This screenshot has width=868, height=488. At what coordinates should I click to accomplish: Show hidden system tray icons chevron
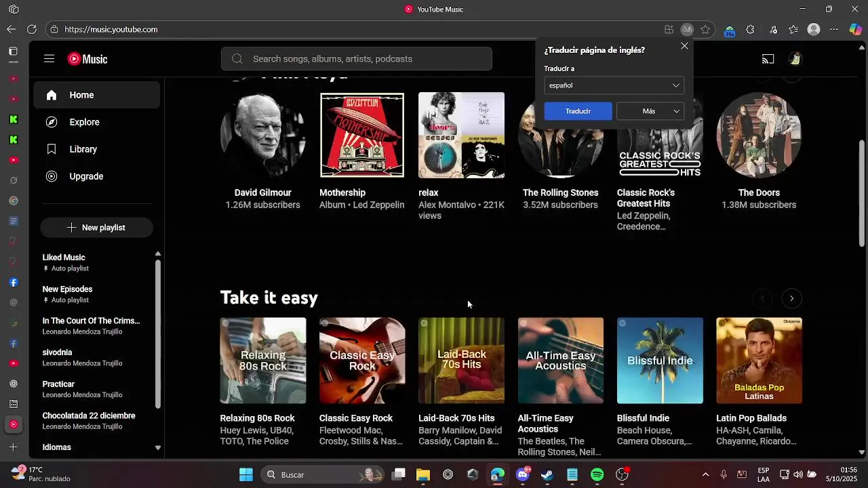point(705,474)
